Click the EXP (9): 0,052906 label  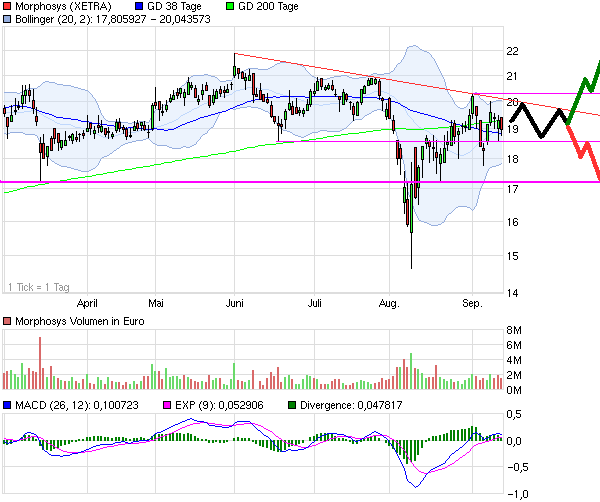[219, 405]
